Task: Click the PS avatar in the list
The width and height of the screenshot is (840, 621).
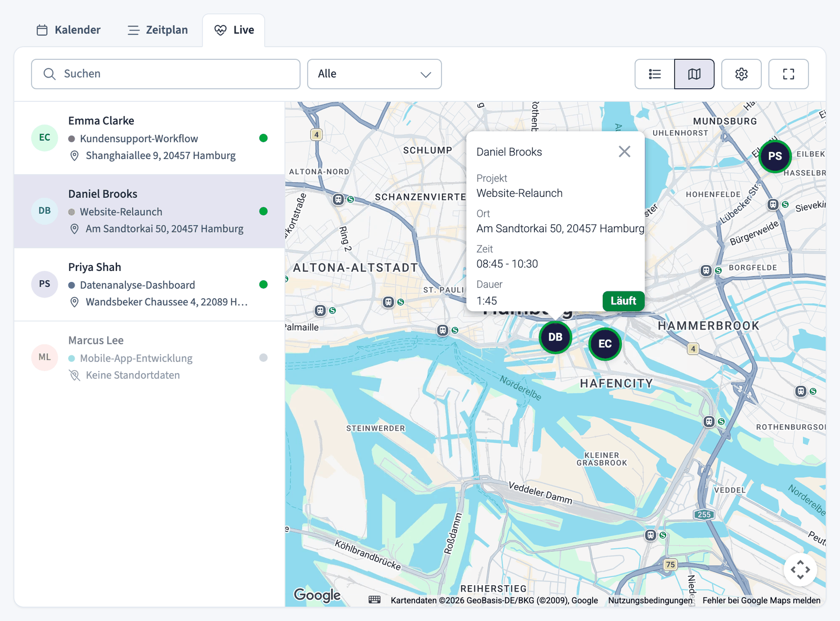Action: (x=45, y=284)
